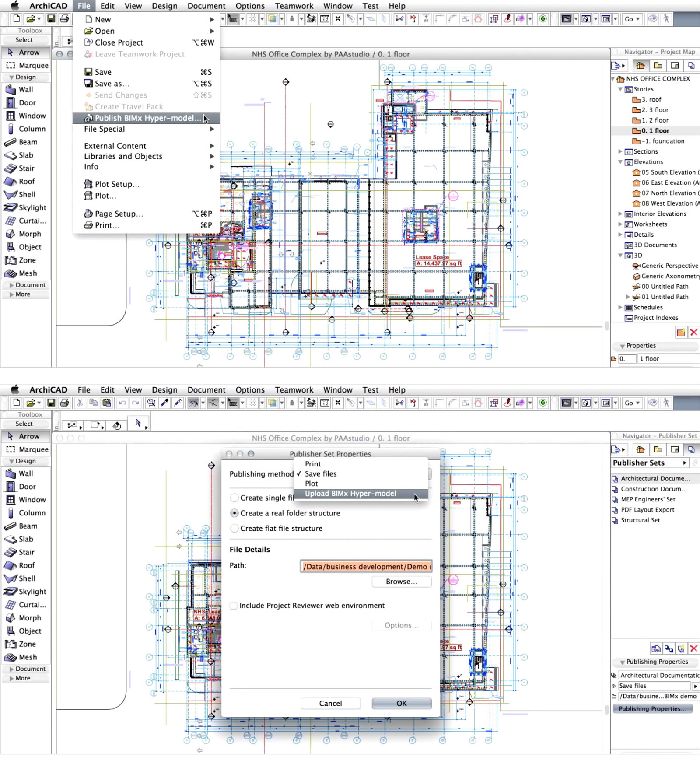Select the Wall tool in the upper window toolbox
This screenshot has height=757, width=700.
pyautogui.click(x=25, y=89)
